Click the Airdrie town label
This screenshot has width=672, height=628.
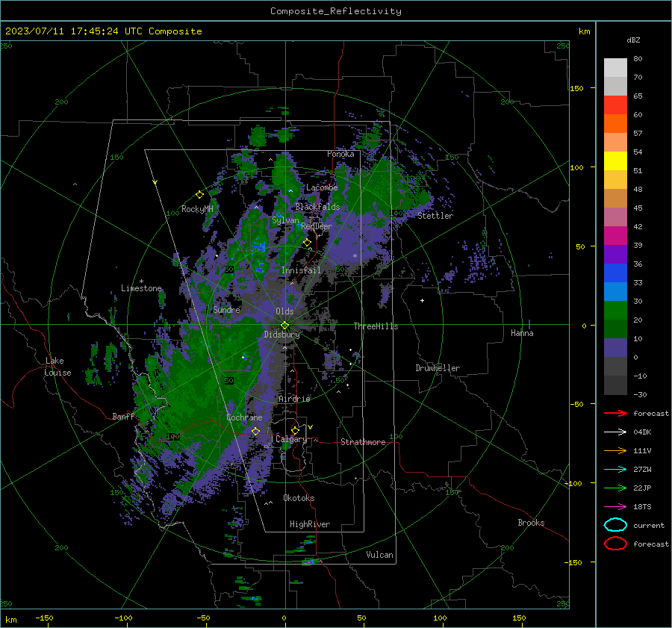point(294,399)
